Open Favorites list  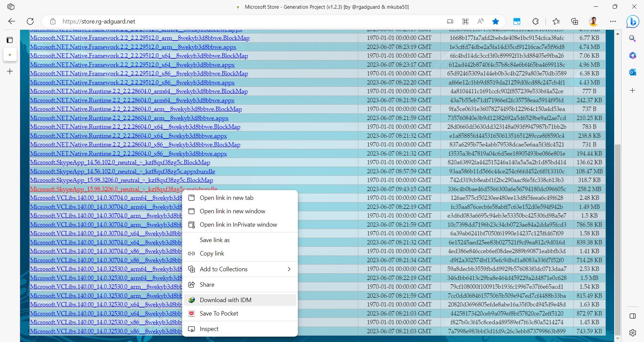(x=556, y=21)
